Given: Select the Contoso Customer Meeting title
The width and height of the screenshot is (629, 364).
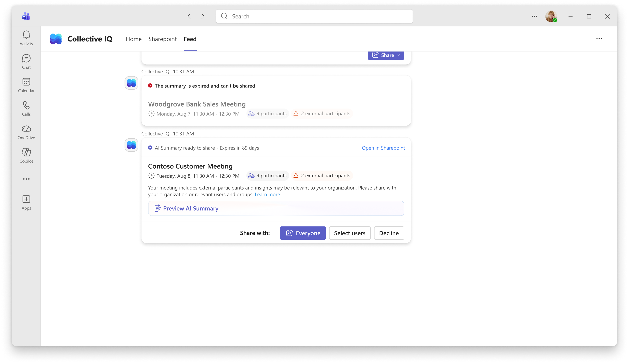Looking at the screenshot, I should [x=190, y=166].
